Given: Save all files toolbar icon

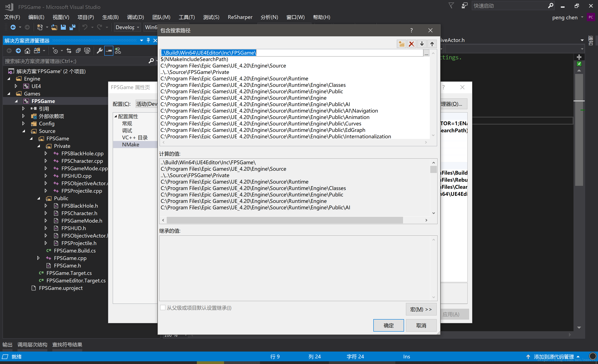Looking at the screenshot, I should point(72,27).
